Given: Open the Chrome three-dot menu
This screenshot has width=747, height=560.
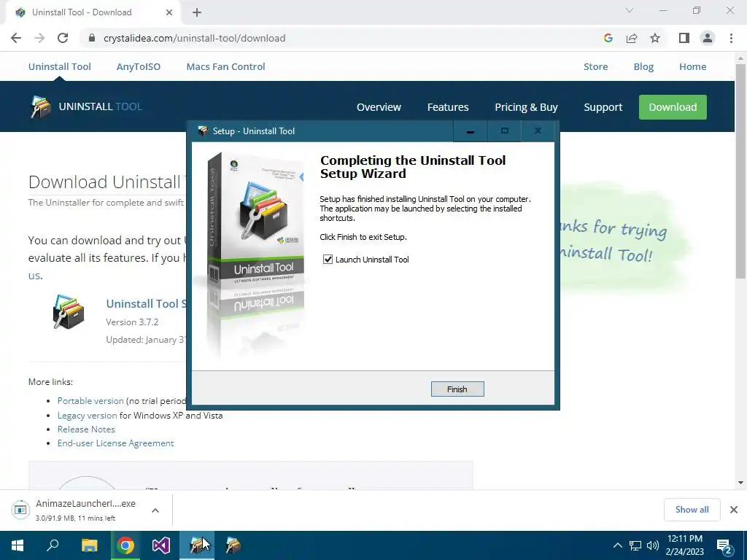Looking at the screenshot, I should tap(731, 38).
